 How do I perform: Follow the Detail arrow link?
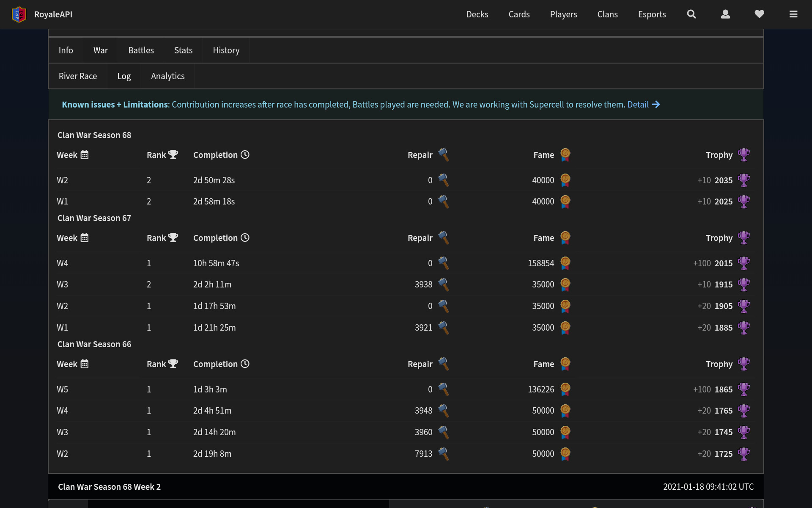tap(643, 105)
